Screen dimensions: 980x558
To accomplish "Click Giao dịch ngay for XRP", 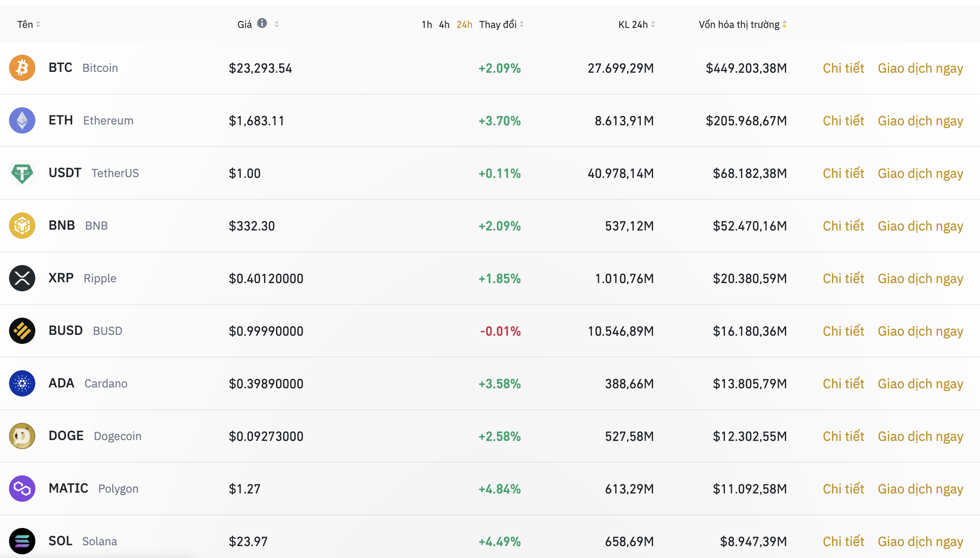I will tap(920, 279).
